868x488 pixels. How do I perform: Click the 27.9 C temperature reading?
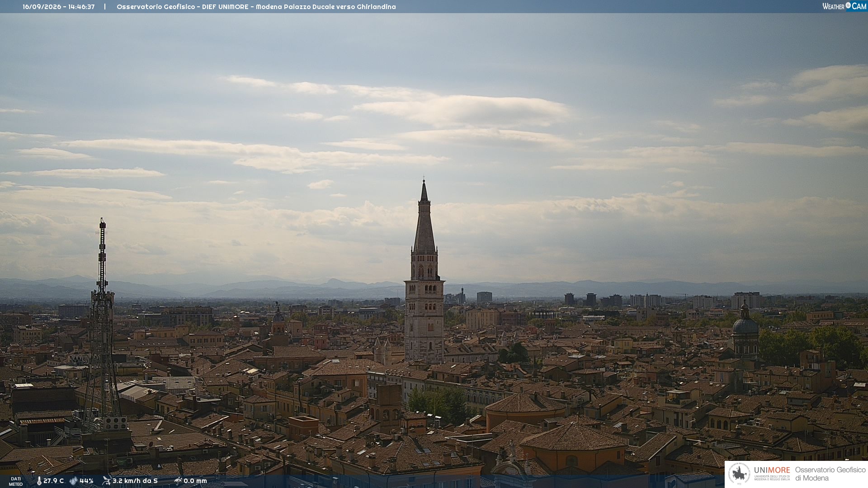[x=53, y=481]
